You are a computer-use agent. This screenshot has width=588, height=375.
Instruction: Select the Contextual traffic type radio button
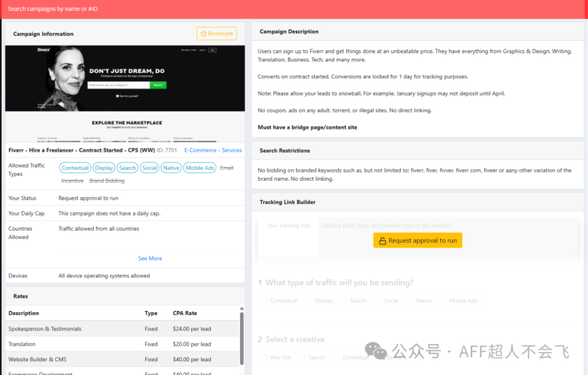coord(265,301)
